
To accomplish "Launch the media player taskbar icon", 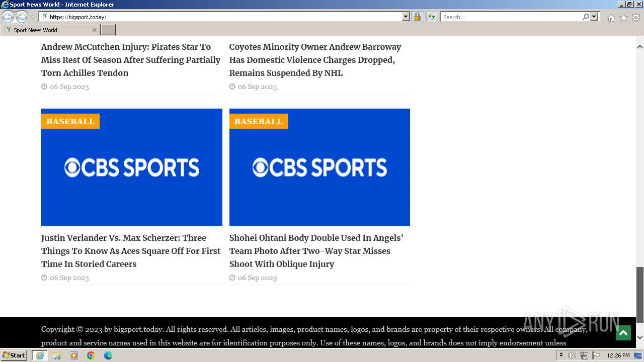I will (x=74, y=355).
